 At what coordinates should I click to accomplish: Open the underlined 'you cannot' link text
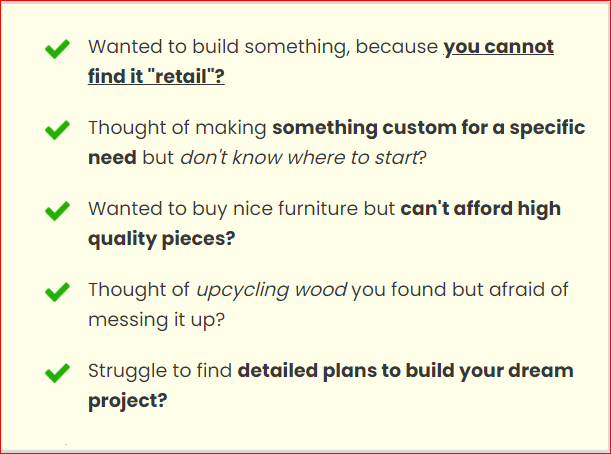click(498, 46)
